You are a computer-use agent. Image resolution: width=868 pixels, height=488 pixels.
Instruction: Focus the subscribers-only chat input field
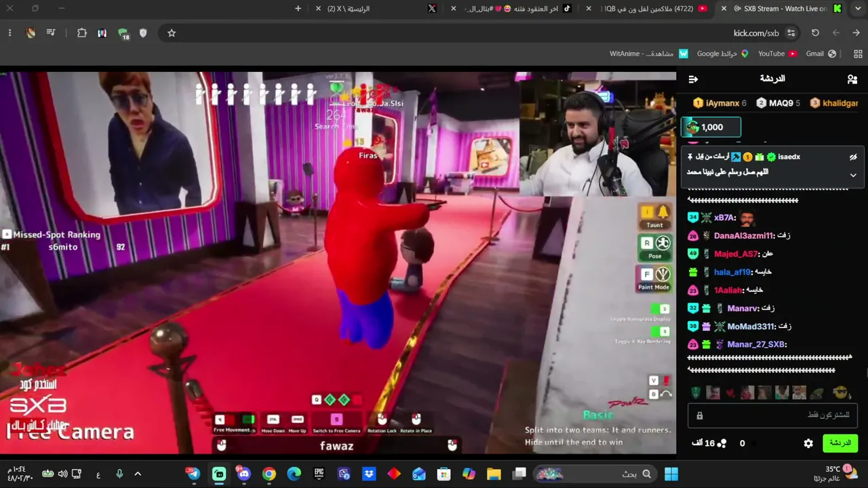[x=773, y=415]
